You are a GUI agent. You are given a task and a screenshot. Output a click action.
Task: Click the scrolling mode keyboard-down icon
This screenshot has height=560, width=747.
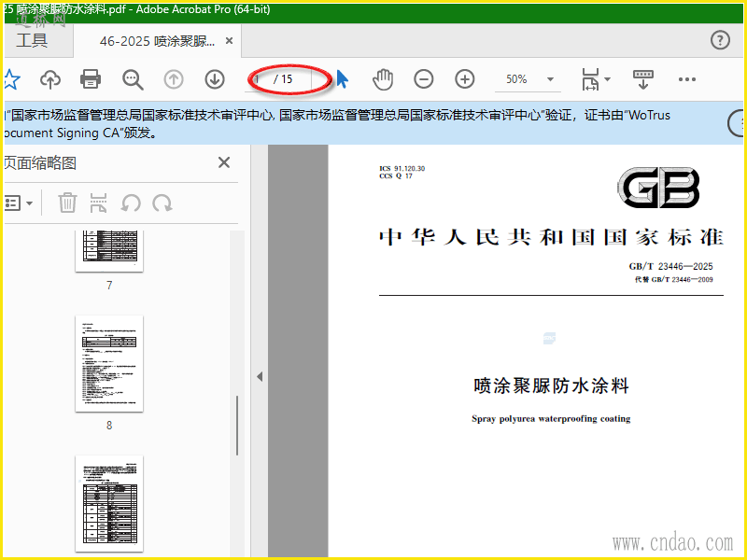(643, 79)
